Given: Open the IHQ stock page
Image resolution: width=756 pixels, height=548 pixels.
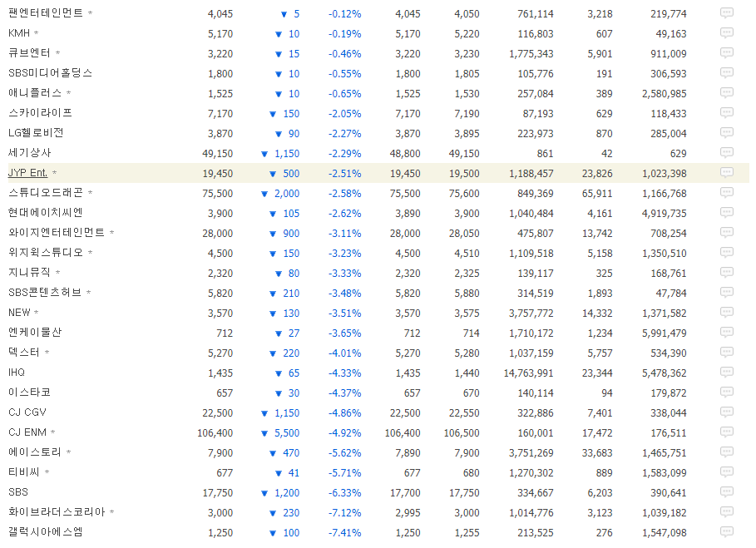Looking at the screenshot, I should 17,372.
